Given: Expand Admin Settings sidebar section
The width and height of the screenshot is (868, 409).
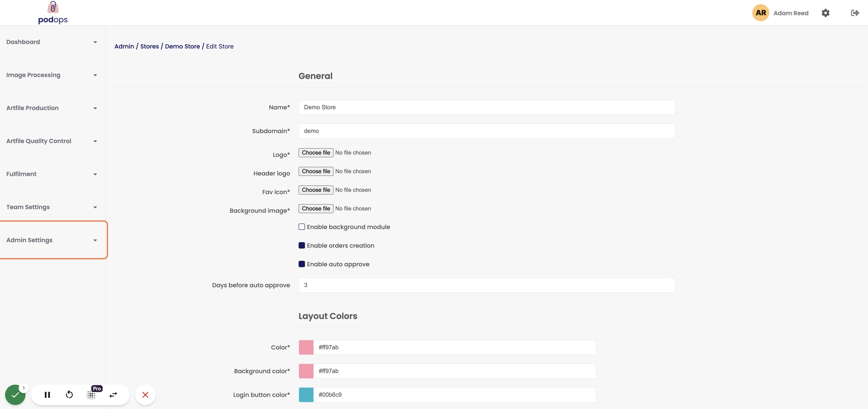Looking at the screenshot, I should (x=53, y=240).
